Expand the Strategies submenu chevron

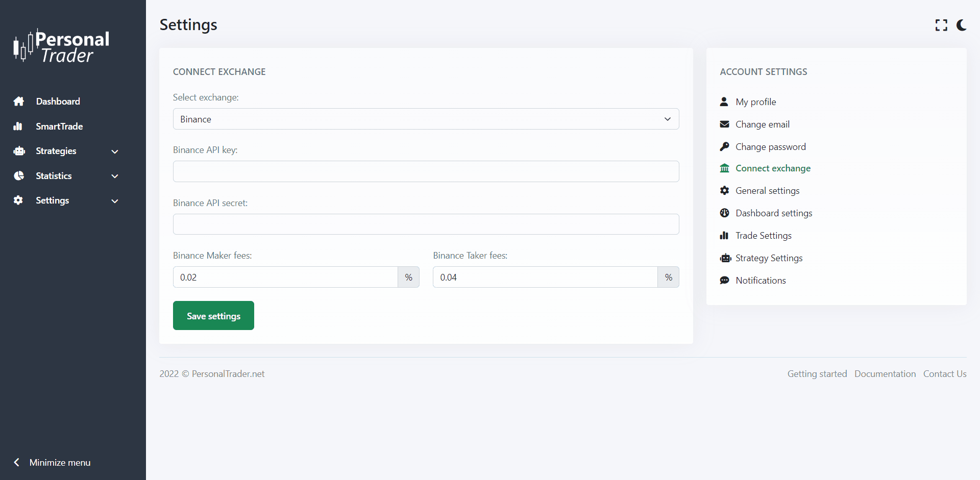[x=115, y=151]
